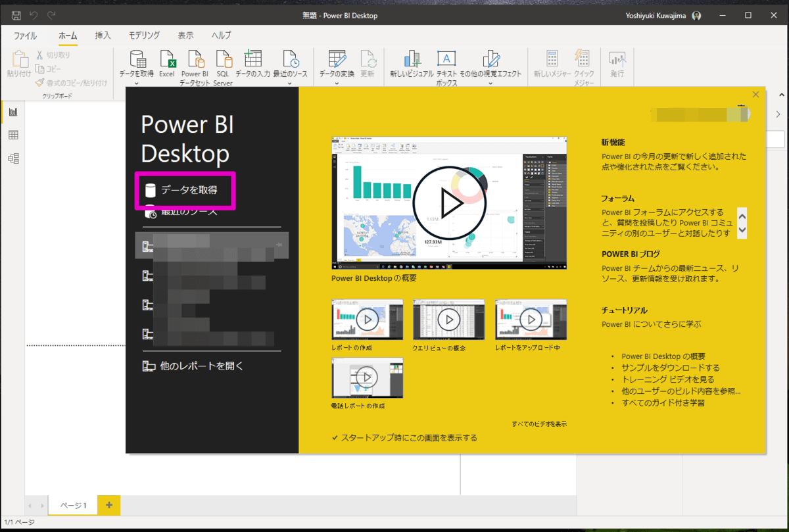Open the ファイル menu tab
The image size is (789, 532).
(x=26, y=36)
